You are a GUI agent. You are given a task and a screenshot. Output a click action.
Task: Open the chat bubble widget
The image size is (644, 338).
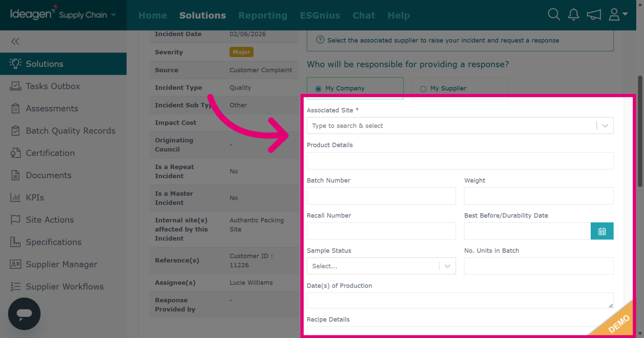[24, 314]
